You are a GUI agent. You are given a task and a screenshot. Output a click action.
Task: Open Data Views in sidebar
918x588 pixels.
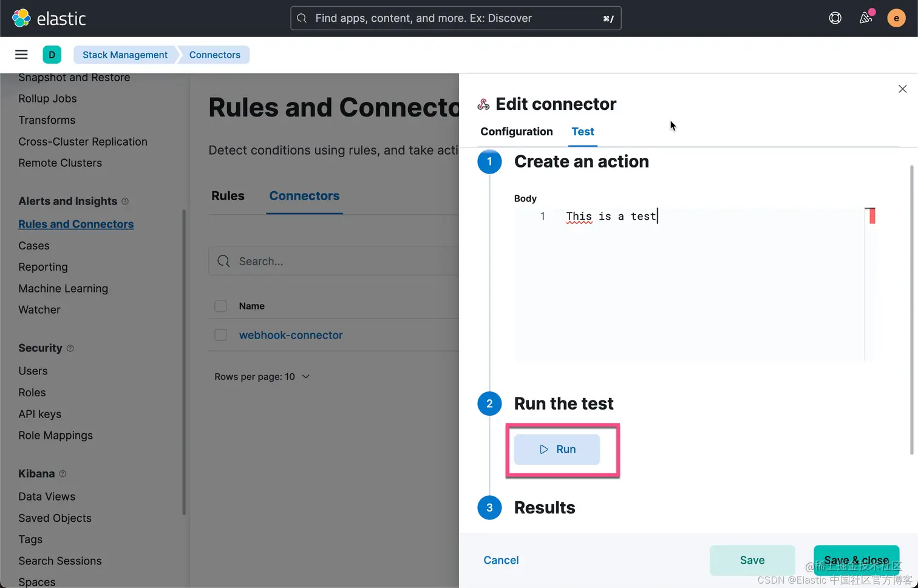click(47, 497)
